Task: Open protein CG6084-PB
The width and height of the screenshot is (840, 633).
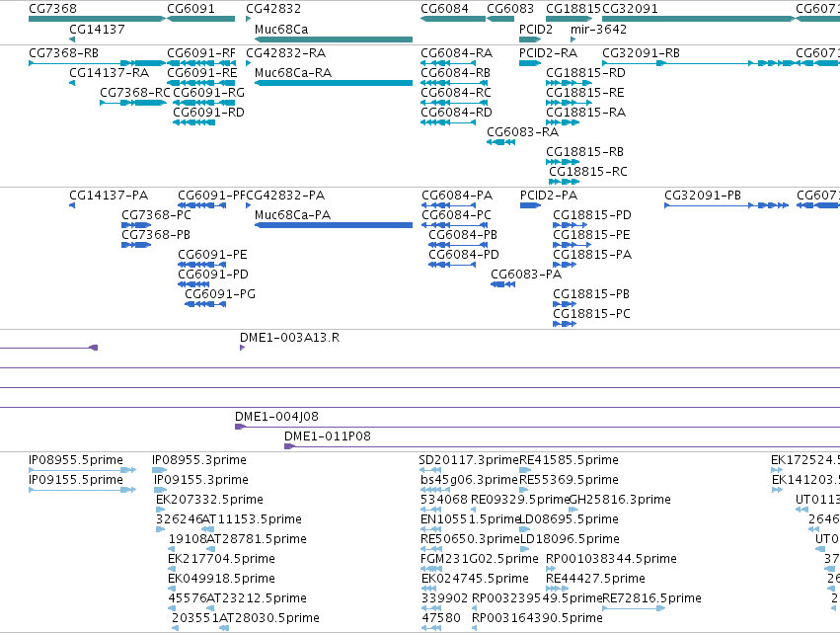Action: click(x=463, y=235)
